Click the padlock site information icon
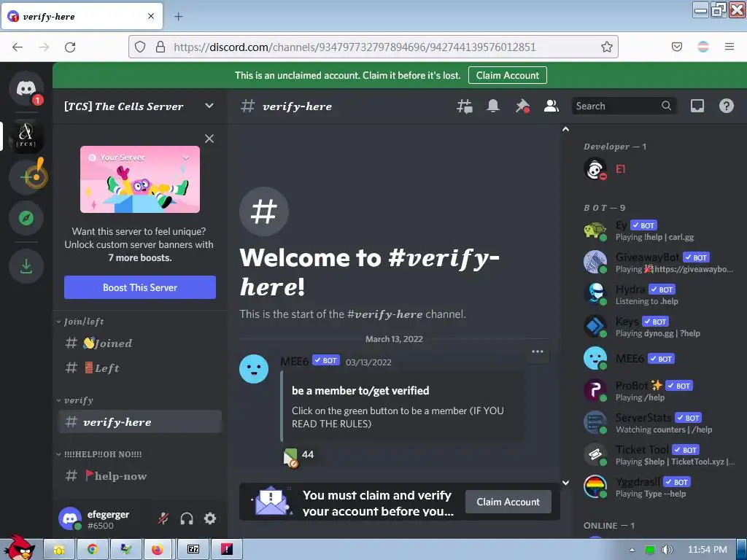747x560 pixels. click(x=160, y=47)
